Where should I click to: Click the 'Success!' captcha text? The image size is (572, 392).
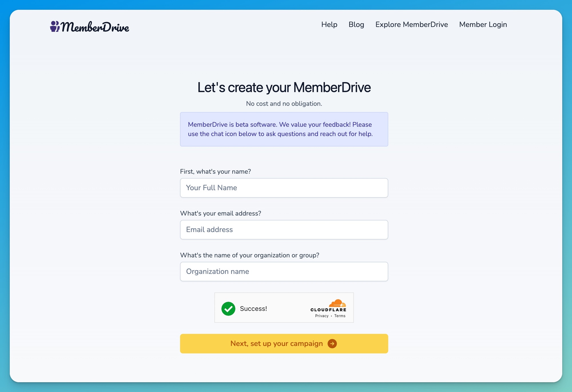pos(253,308)
